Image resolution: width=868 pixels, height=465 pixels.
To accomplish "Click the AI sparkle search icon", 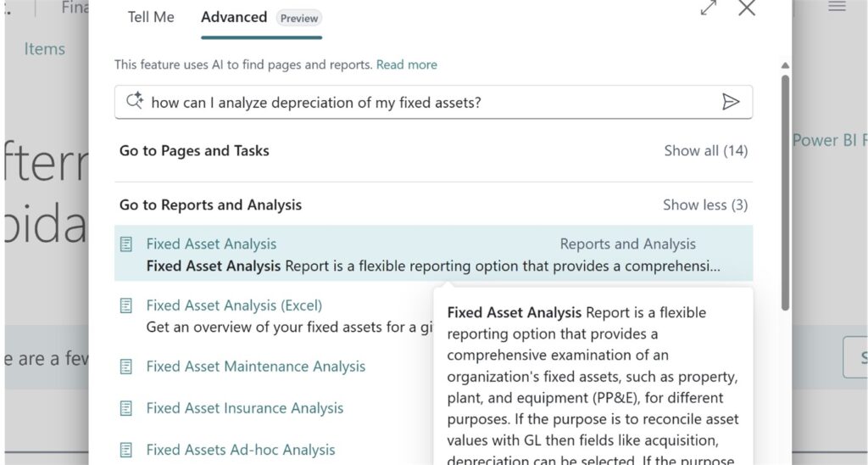I will click(x=134, y=102).
